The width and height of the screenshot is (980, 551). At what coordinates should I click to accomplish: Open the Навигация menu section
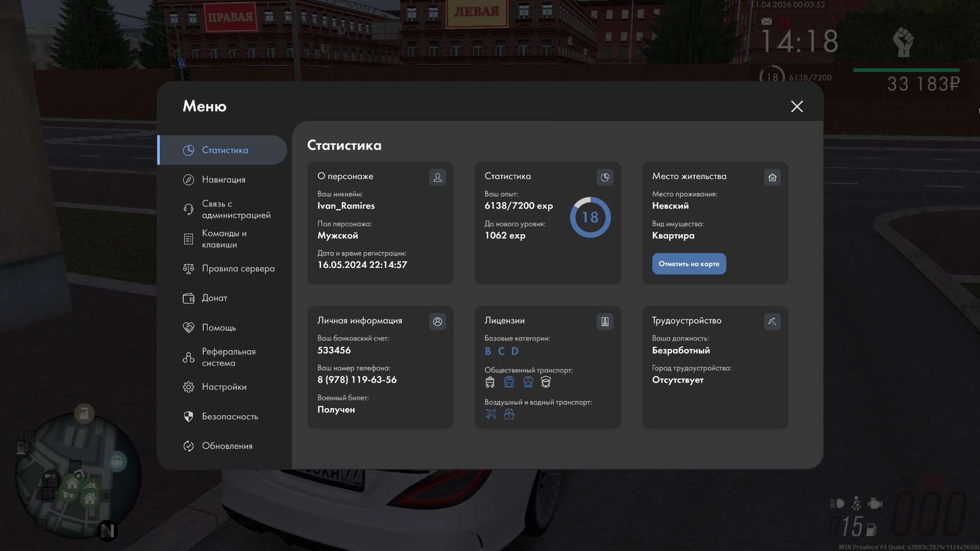[x=223, y=180]
